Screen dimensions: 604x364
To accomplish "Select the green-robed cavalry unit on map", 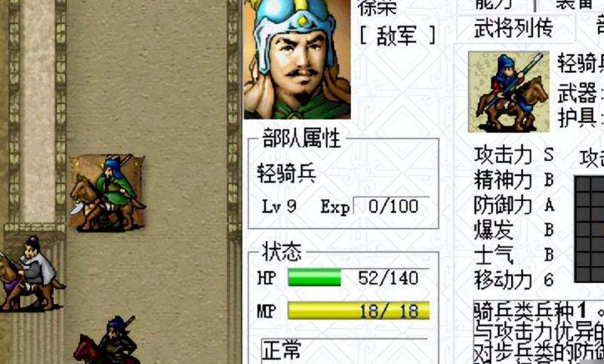I will [x=107, y=193].
